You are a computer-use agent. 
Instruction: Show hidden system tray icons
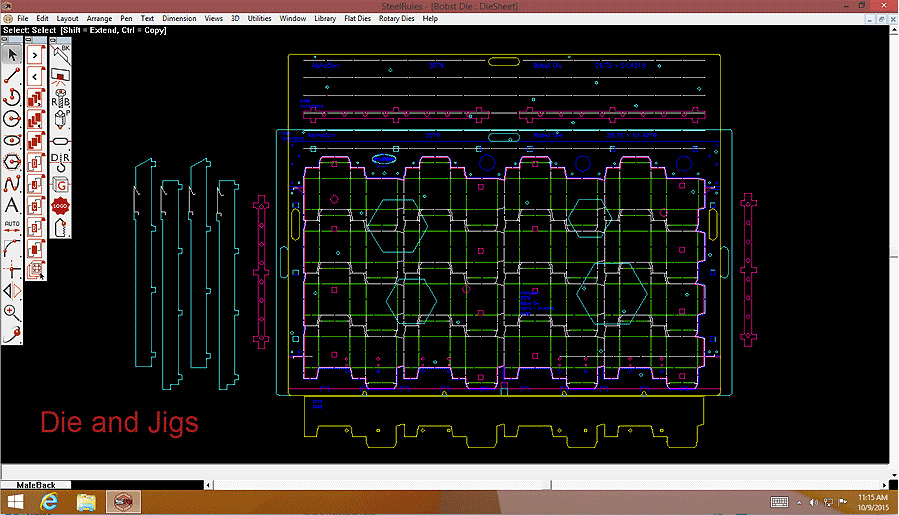coord(799,501)
